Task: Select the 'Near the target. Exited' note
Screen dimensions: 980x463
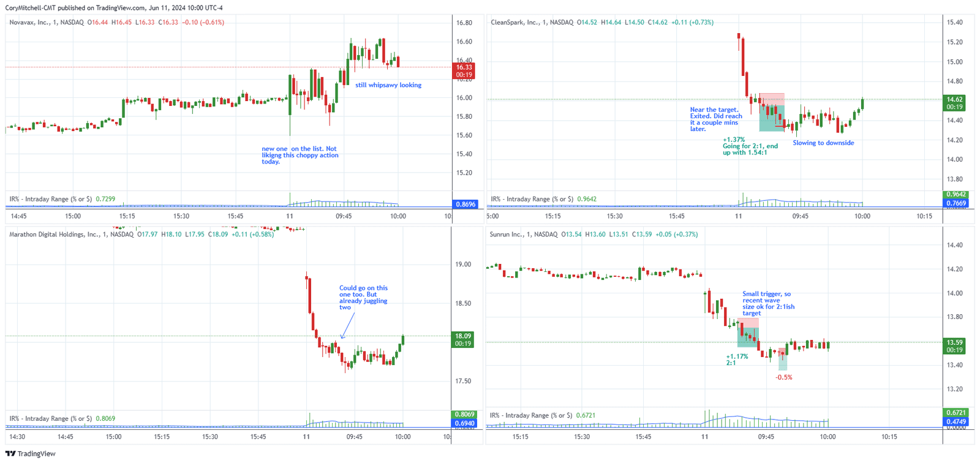Action: point(716,119)
